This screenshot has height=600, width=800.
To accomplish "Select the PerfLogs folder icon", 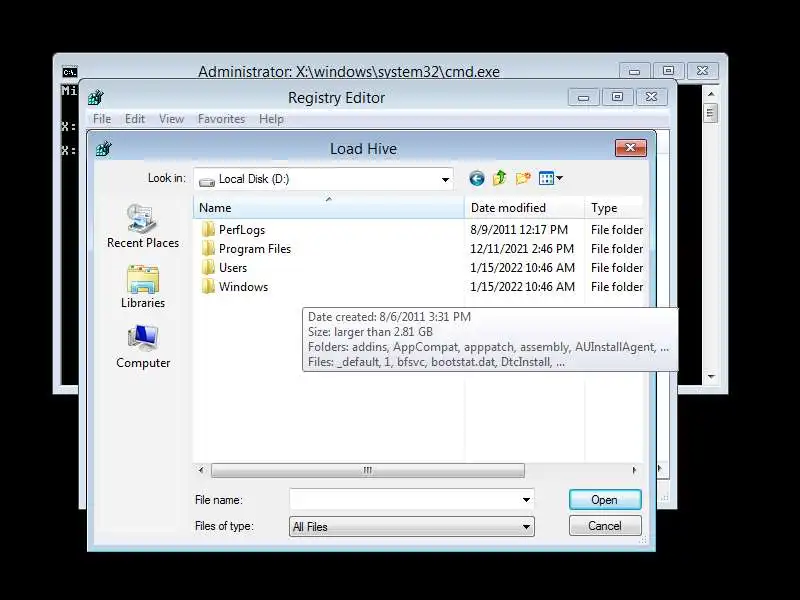I will (x=208, y=230).
